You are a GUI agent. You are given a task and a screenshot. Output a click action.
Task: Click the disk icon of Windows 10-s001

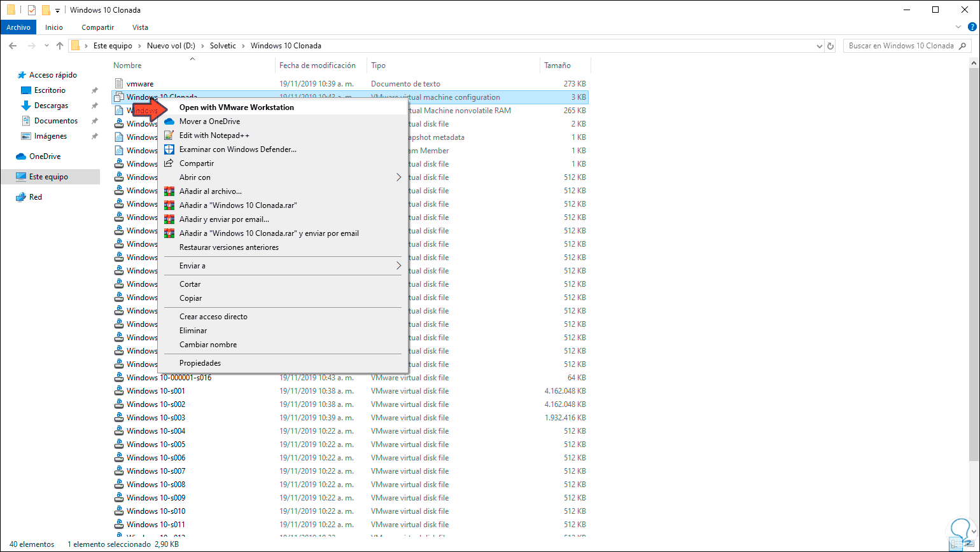118,391
